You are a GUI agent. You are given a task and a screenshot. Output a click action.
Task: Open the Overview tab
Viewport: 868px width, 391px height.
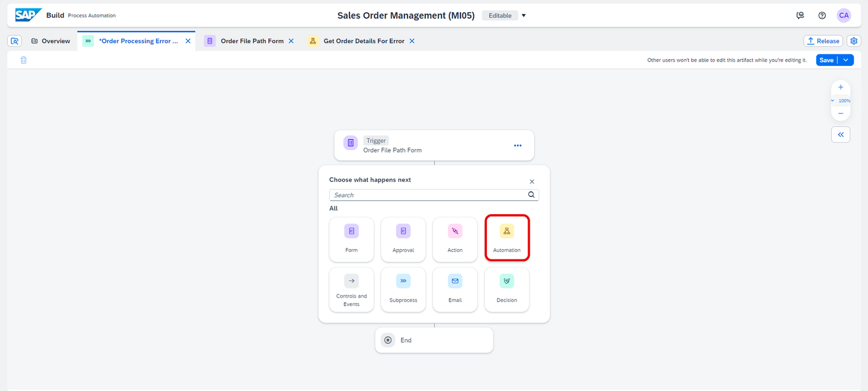pyautogui.click(x=51, y=41)
